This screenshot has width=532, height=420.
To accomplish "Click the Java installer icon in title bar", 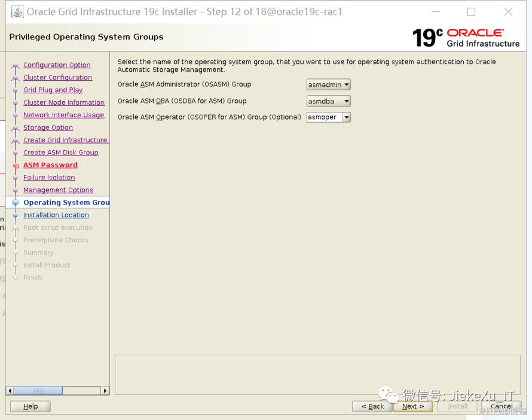I will [x=18, y=12].
